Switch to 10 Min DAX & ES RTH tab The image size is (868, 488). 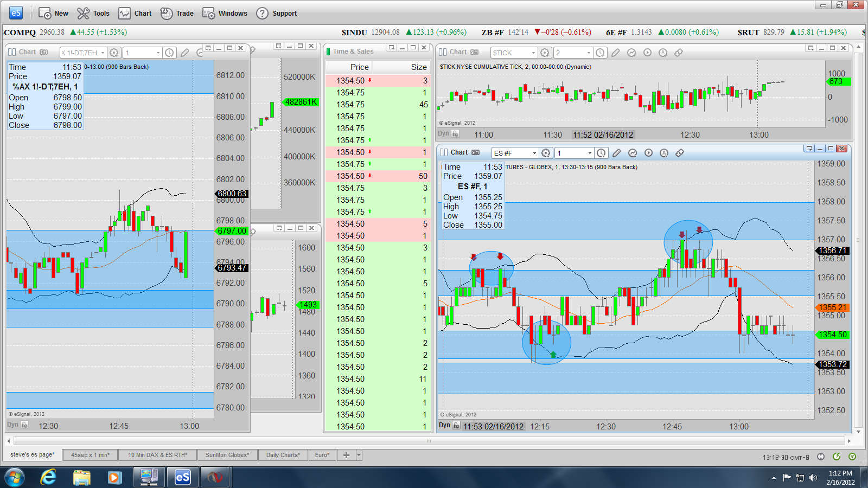[158, 455]
